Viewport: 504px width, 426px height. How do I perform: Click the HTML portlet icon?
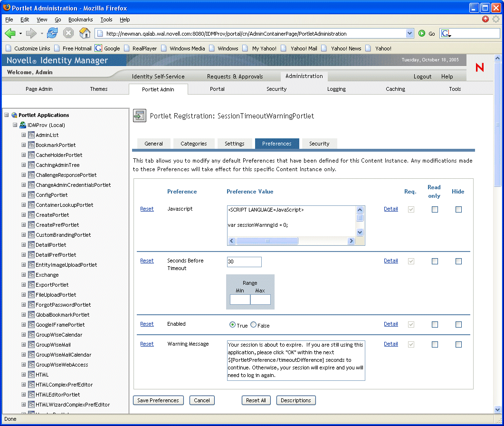pos(31,374)
